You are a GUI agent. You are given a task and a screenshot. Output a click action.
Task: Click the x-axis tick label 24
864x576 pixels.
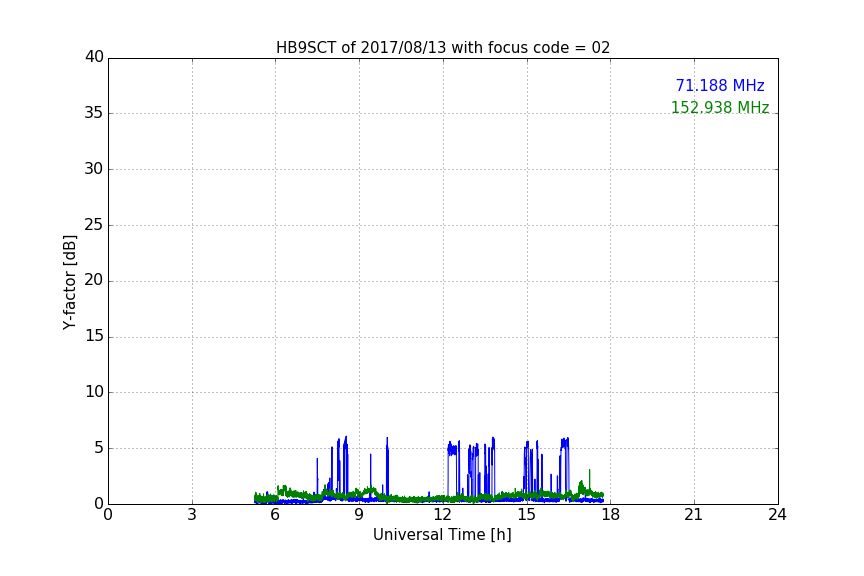778,515
